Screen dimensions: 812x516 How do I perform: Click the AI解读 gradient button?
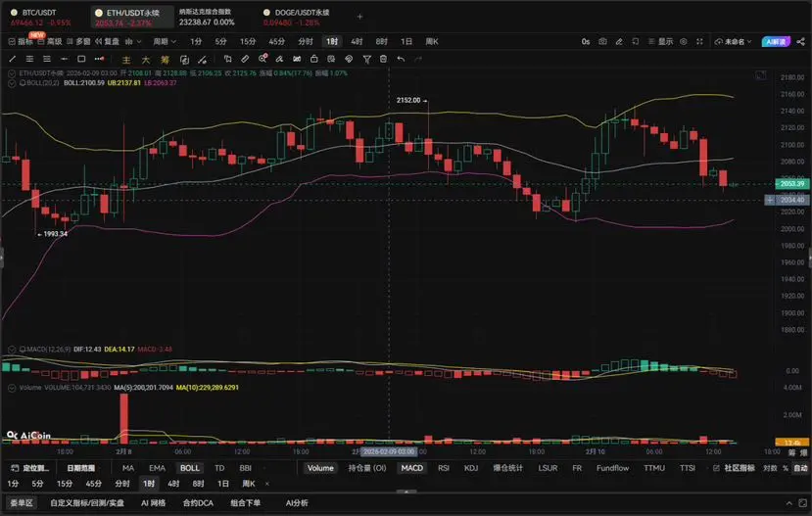pos(776,41)
